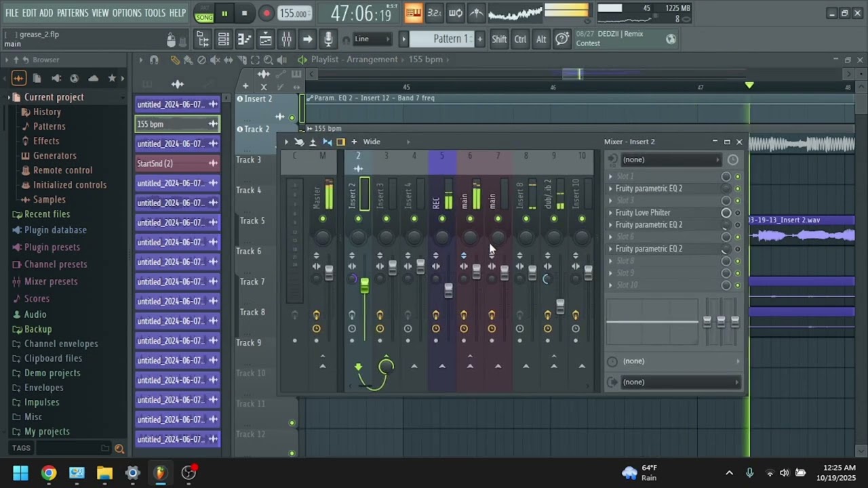Adjust the Master track volume fader
Viewport: 868px width, 488px height.
coord(329,272)
